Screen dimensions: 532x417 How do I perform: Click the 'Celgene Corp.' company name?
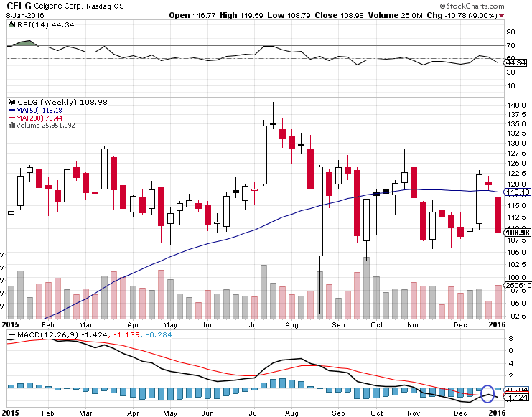point(58,6)
